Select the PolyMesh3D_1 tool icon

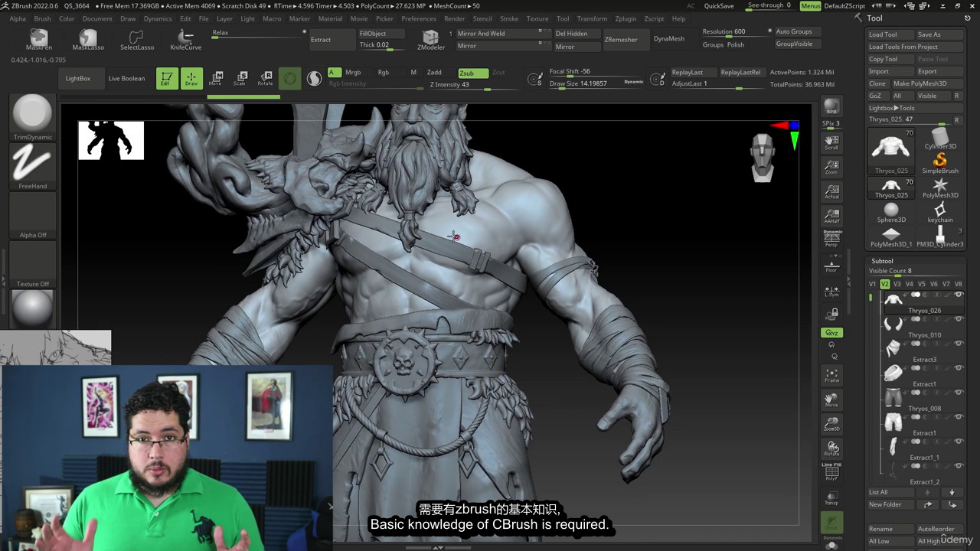(x=891, y=237)
